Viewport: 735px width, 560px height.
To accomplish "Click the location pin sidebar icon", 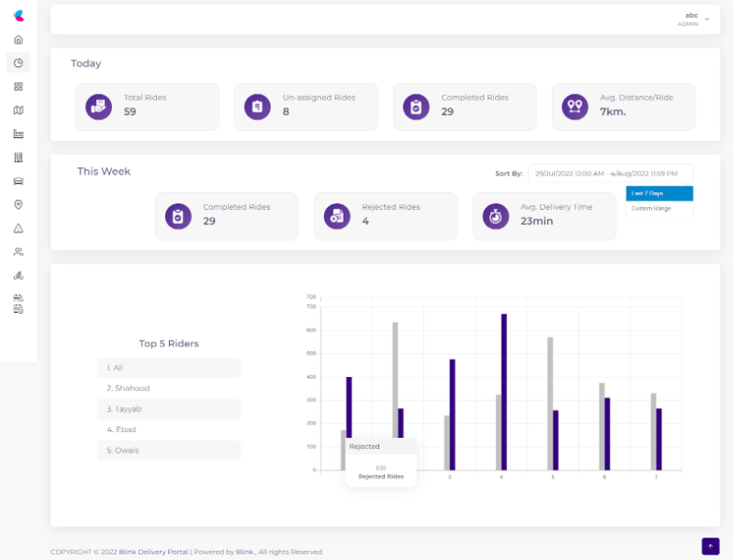I will [18, 204].
